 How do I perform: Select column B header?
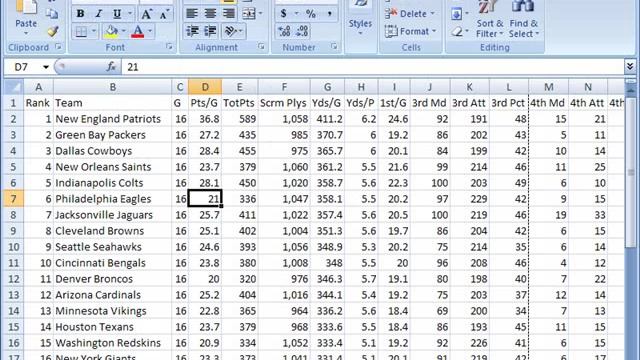coord(112,87)
